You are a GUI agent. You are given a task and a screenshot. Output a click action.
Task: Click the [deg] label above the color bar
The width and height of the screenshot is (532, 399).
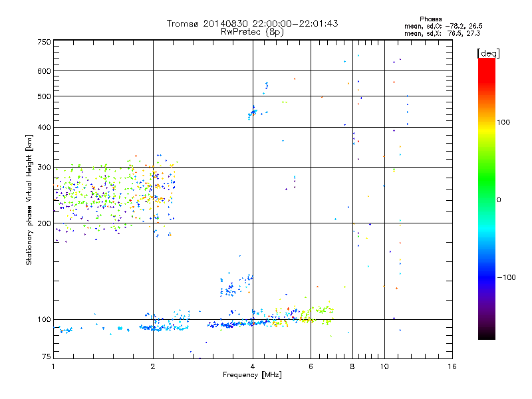(x=488, y=53)
